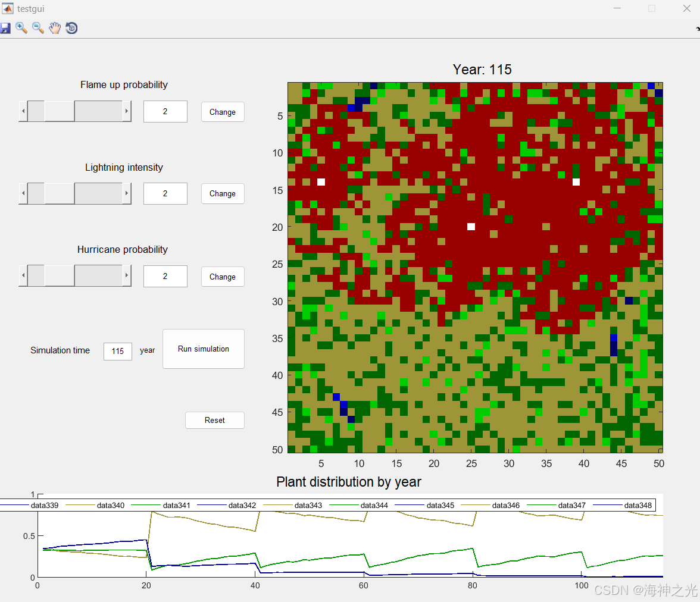Click the data344 legend entry
This screenshot has width=700, height=602.
point(359,505)
